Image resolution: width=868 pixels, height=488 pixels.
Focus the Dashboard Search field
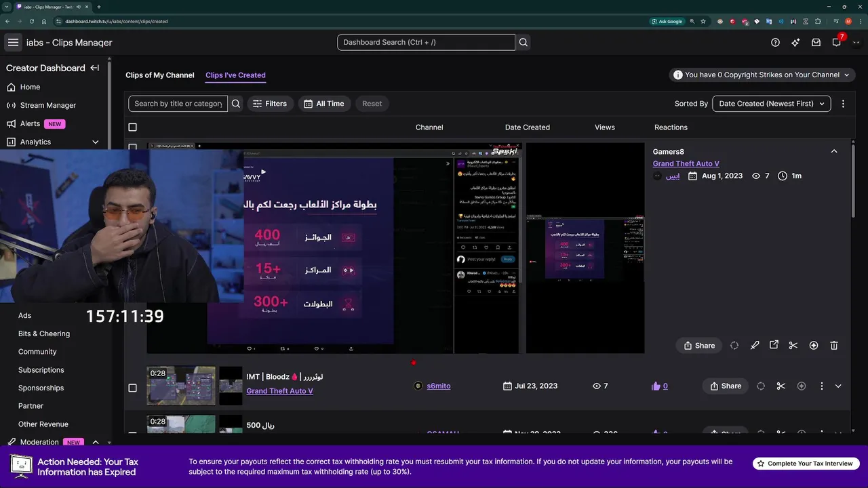pos(426,42)
